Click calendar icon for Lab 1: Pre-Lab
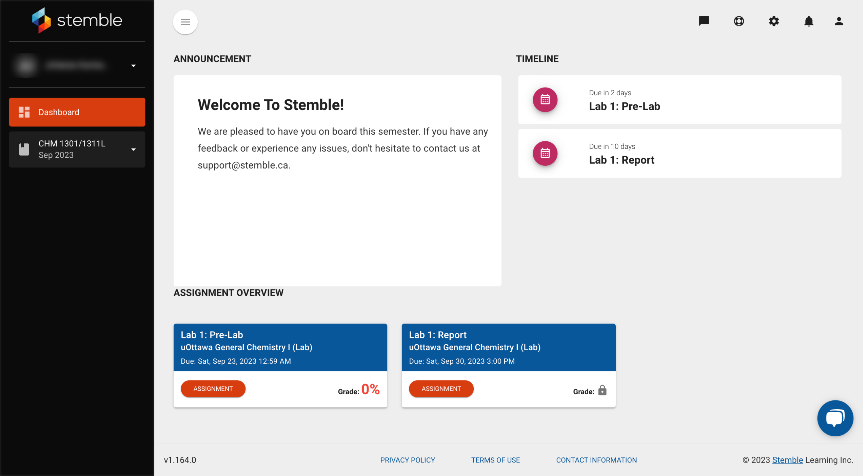 (x=545, y=100)
